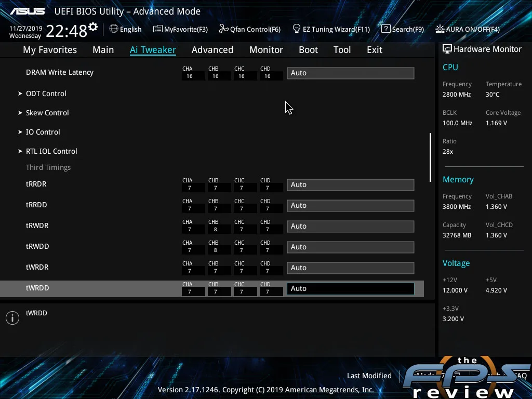
Task: Select the Ai Tweaker tab
Action: coord(153,50)
